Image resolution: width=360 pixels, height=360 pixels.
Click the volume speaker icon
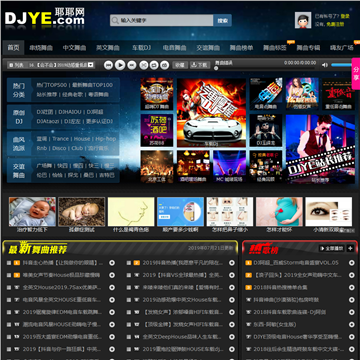tap(325, 65)
